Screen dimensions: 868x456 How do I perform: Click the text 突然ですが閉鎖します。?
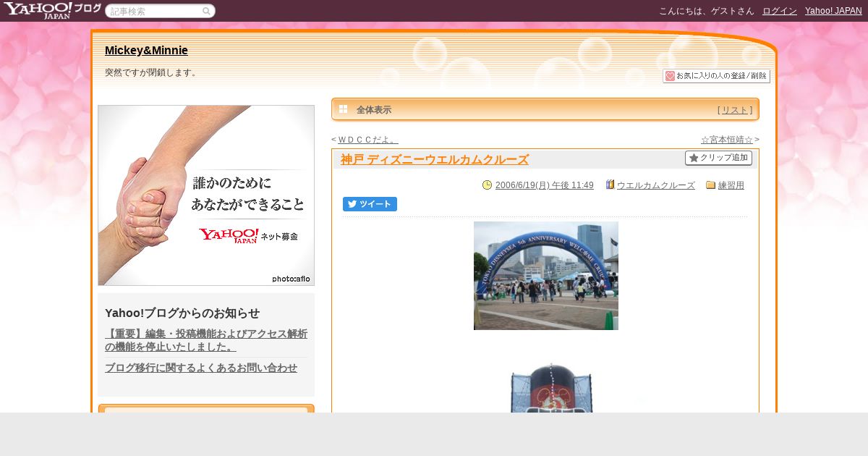151,72
